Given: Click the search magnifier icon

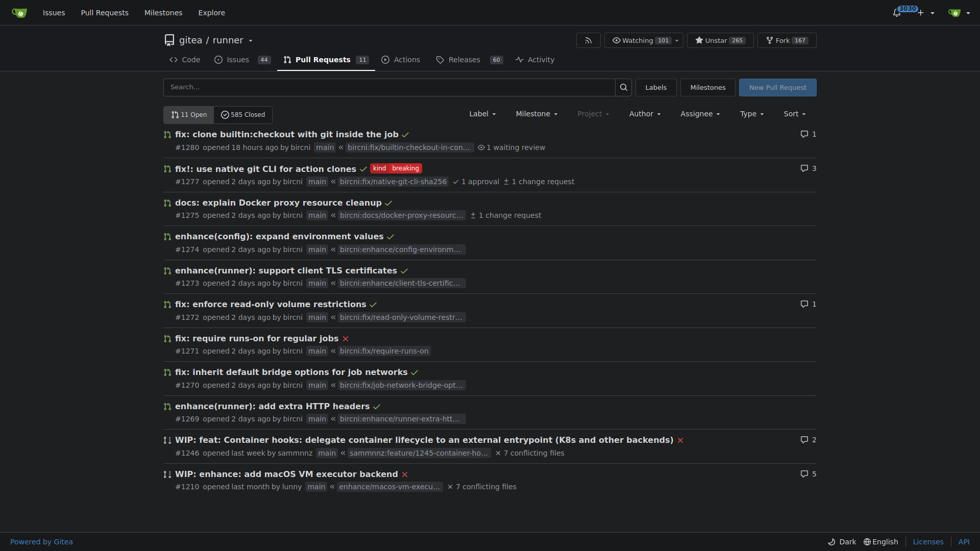Looking at the screenshot, I should point(623,87).
